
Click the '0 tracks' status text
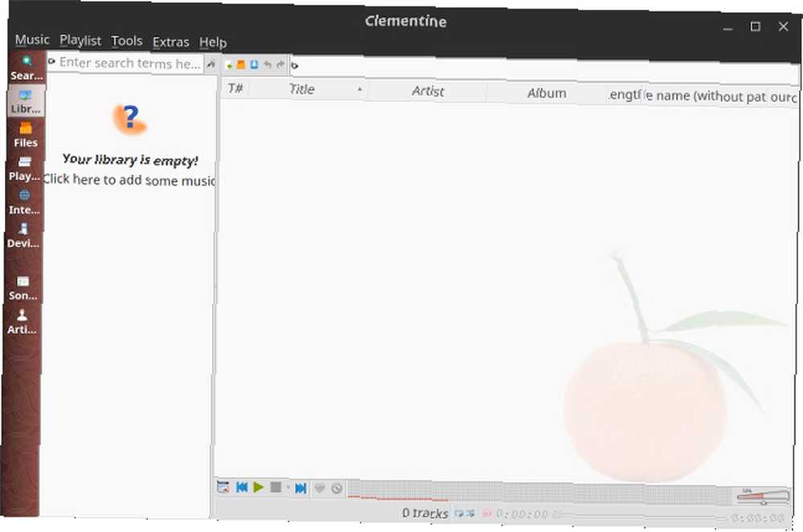(425, 513)
